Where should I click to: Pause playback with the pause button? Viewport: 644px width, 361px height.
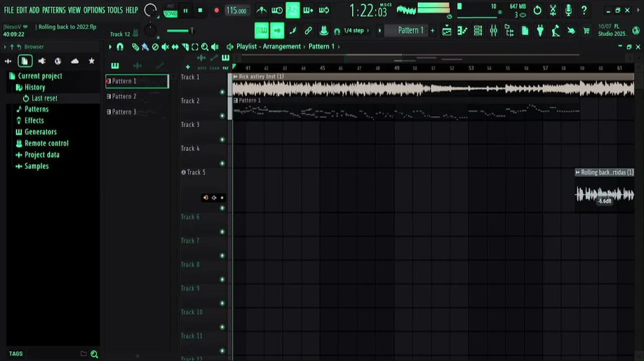click(x=185, y=11)
